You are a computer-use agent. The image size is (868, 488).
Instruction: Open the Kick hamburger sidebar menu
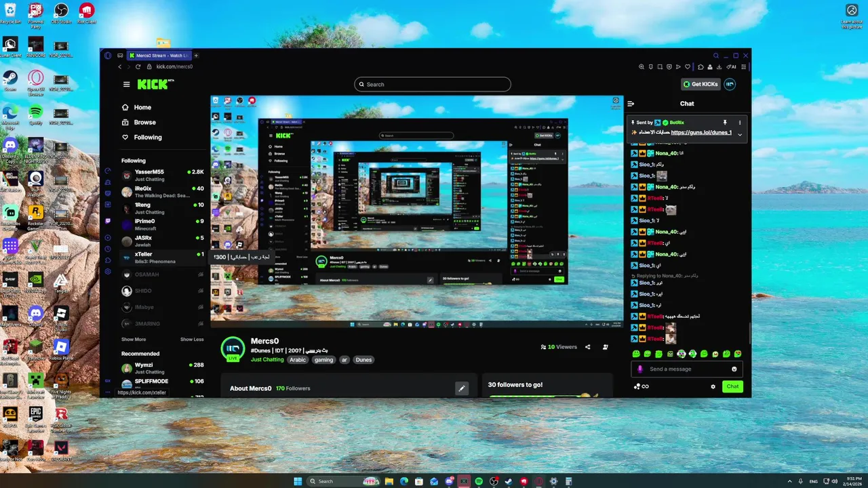click(126, 85)
